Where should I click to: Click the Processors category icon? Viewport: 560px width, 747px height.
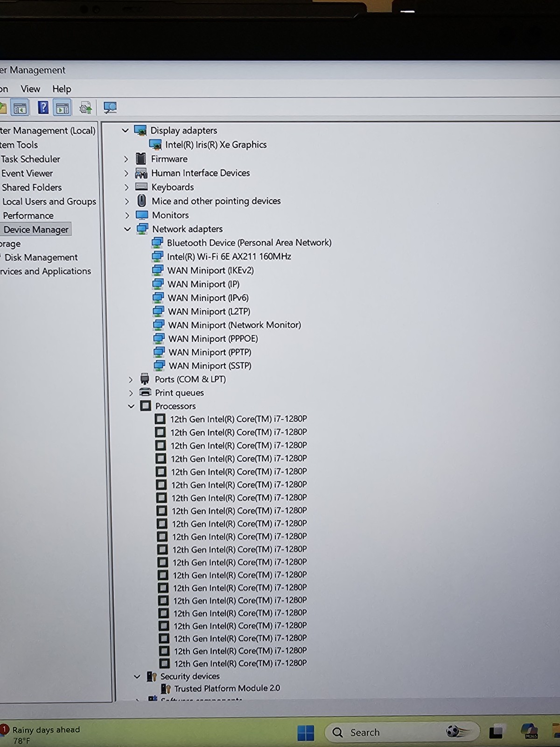pyautogui.click(x=146, y=406)
